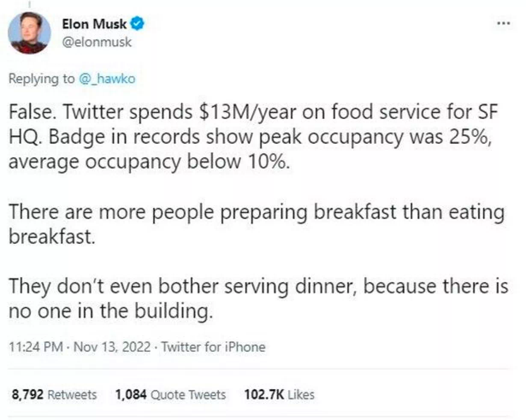The width and height of the screenshot is (526, 420).
Task: Click the "Twitter for iPhone" source link
Action: (213, 346)
